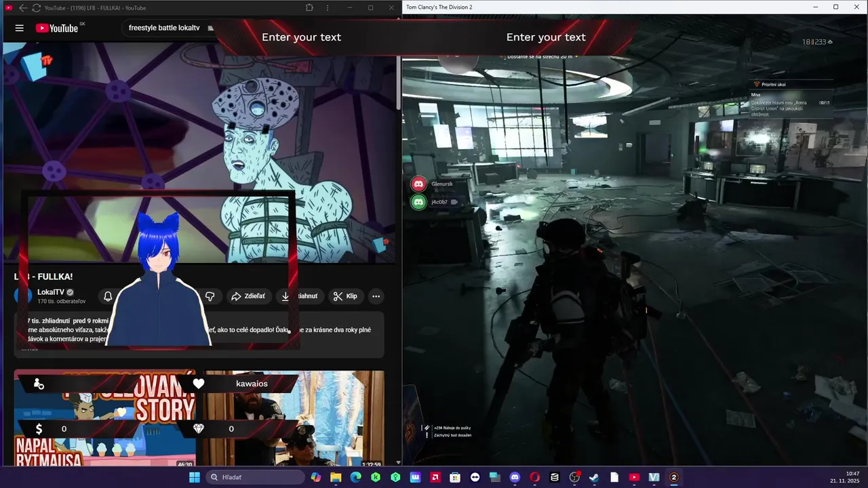The width and height of the screenshot is (868, 488).
Task: Open the browser extensions puzzle icon
Action: coord(309,7)
